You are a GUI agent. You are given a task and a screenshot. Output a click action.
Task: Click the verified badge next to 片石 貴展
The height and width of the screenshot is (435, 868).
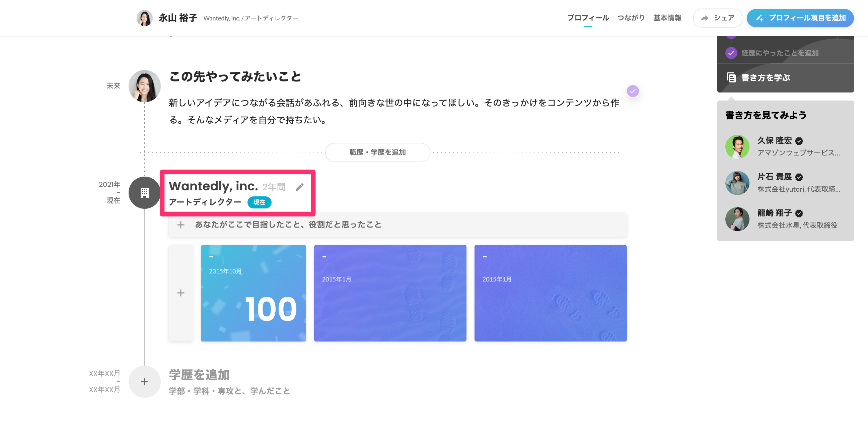[x=799, y=177]
